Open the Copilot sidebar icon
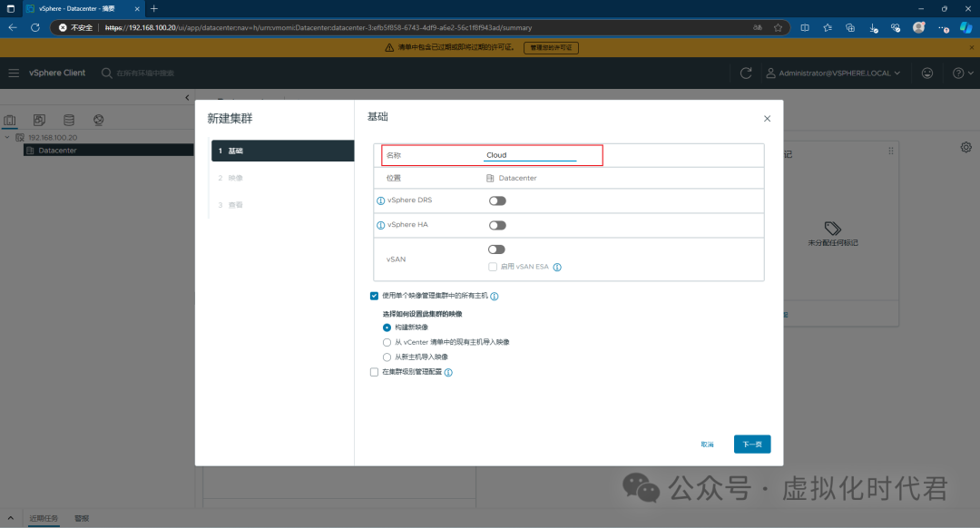 click(x=966, y=27)
